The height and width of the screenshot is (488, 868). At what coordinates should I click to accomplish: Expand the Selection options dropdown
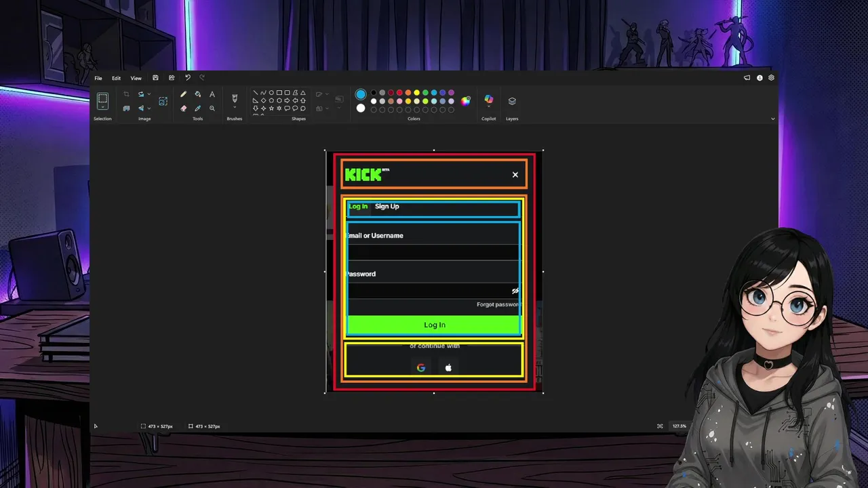tap(102, 108)
